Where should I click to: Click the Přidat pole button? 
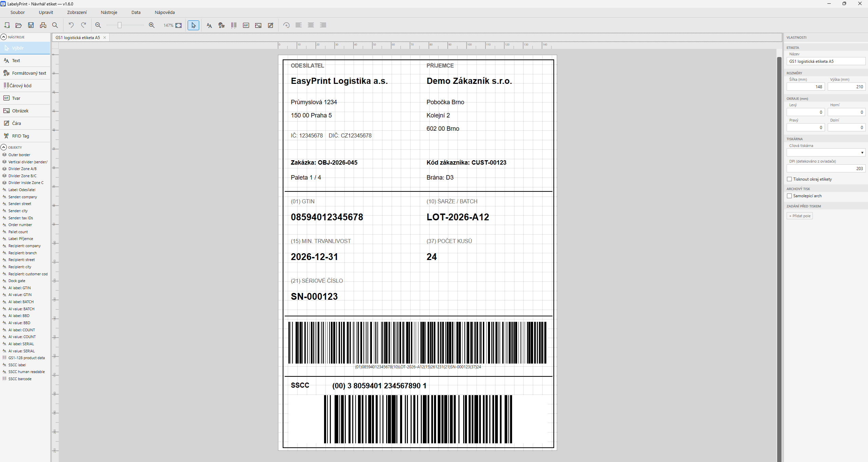tap(799, 216)
